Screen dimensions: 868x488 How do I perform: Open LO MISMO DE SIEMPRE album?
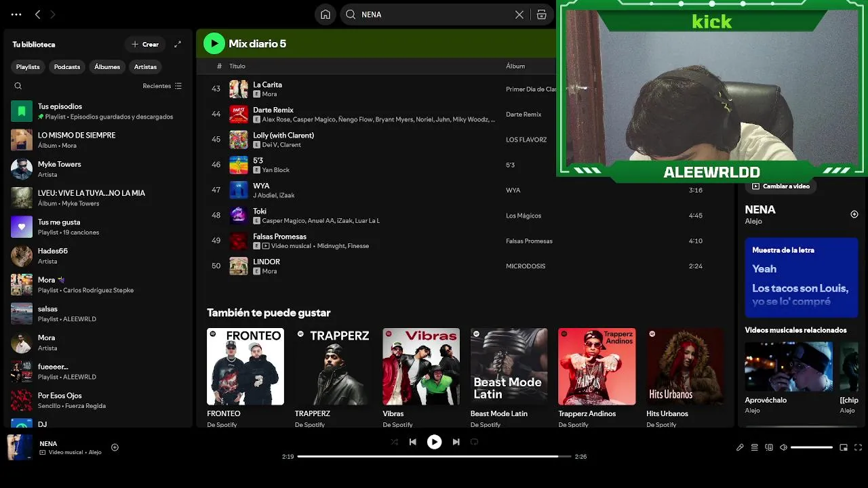pos(98,140)
